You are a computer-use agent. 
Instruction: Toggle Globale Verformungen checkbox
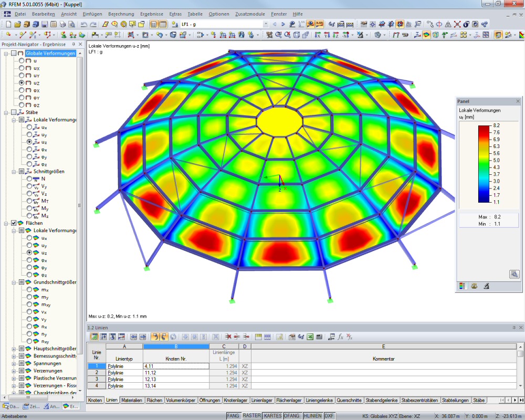14,53
